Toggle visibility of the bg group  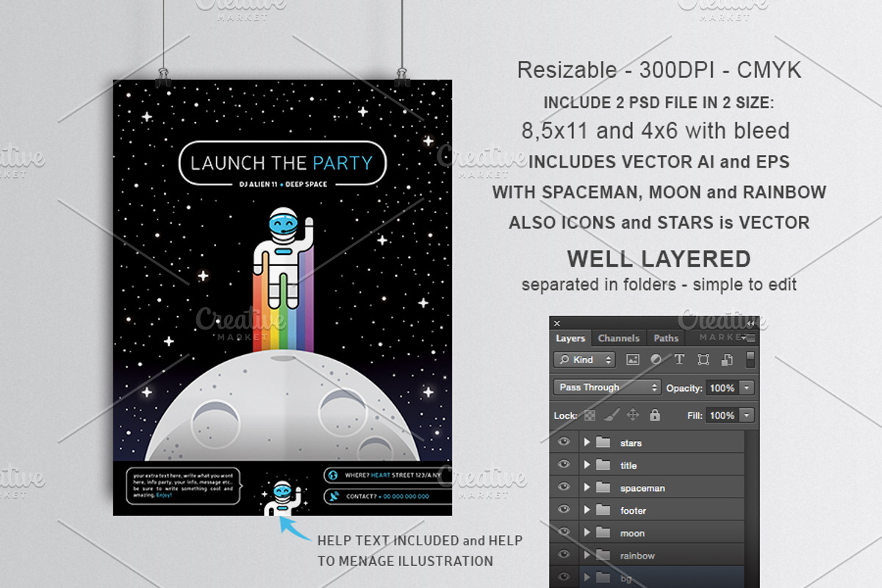pyautogui.click(x=564, y=578)
